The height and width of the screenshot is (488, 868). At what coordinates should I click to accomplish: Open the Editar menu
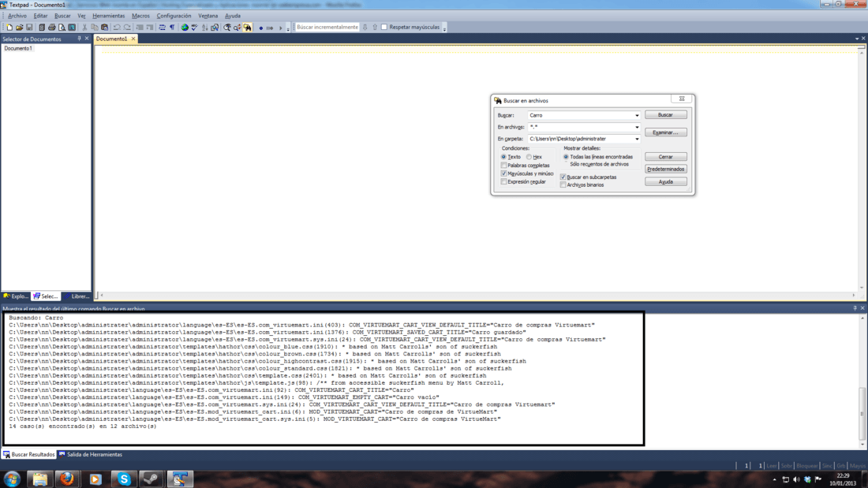click(40, 16)
